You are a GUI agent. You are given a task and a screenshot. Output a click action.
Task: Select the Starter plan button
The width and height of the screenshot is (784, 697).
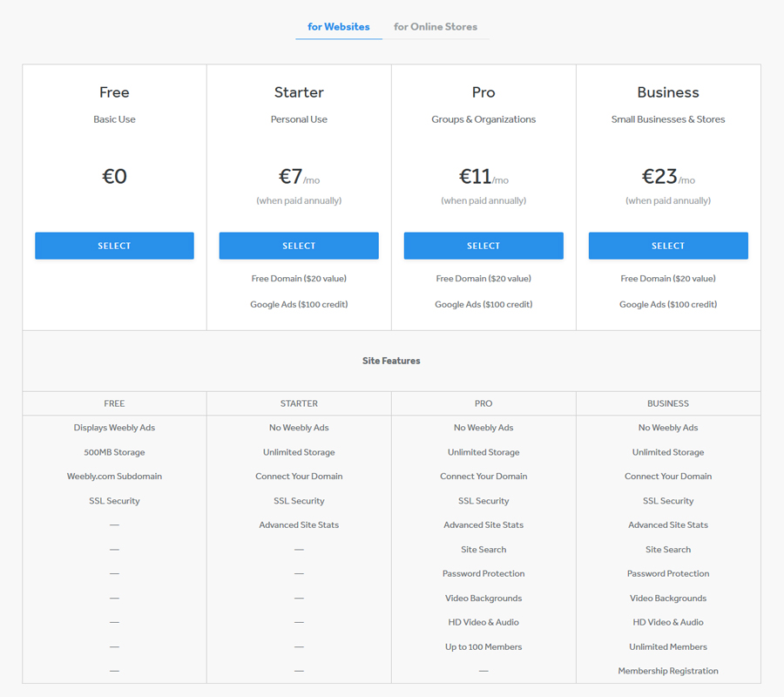[x=299, y=246]
